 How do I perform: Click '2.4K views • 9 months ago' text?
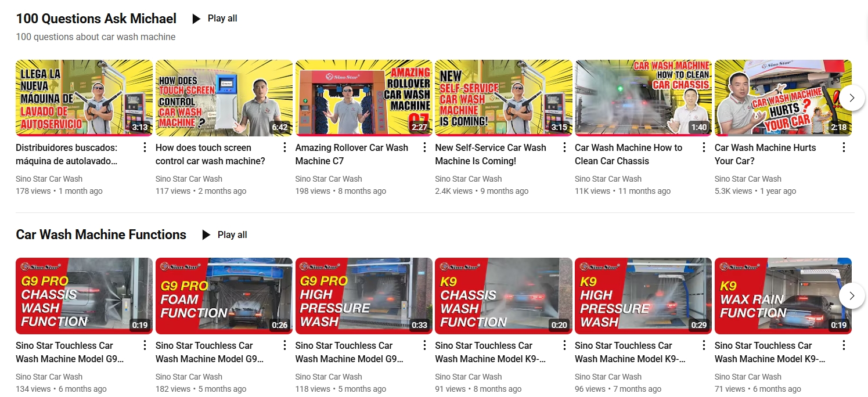click(482, 191)
